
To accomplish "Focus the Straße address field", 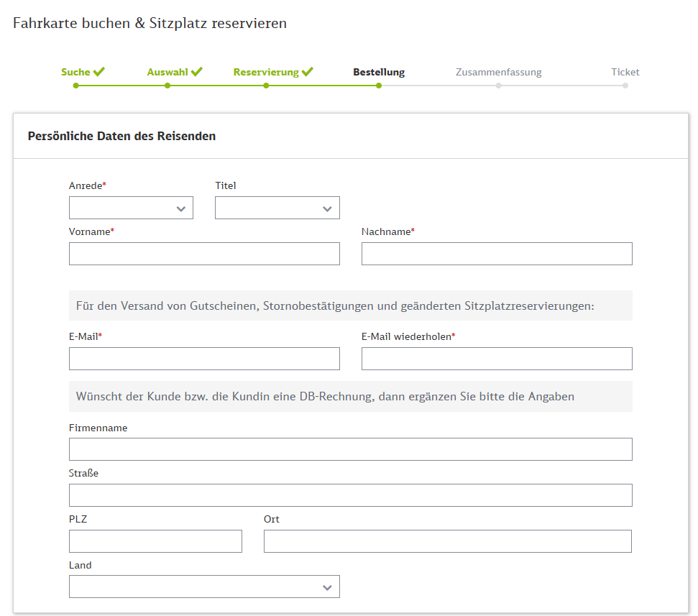I will coord(350,495).
